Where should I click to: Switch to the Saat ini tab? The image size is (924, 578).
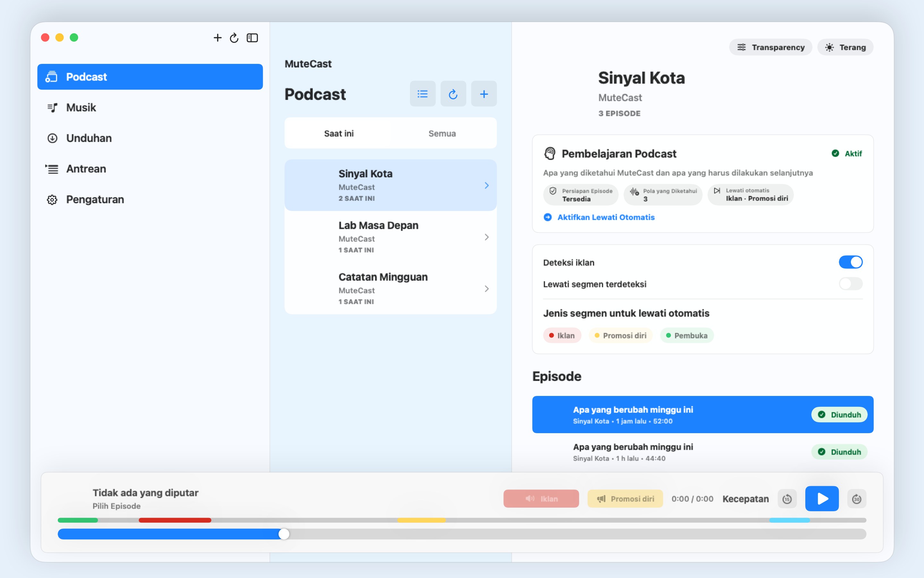(x=339, y=133)
